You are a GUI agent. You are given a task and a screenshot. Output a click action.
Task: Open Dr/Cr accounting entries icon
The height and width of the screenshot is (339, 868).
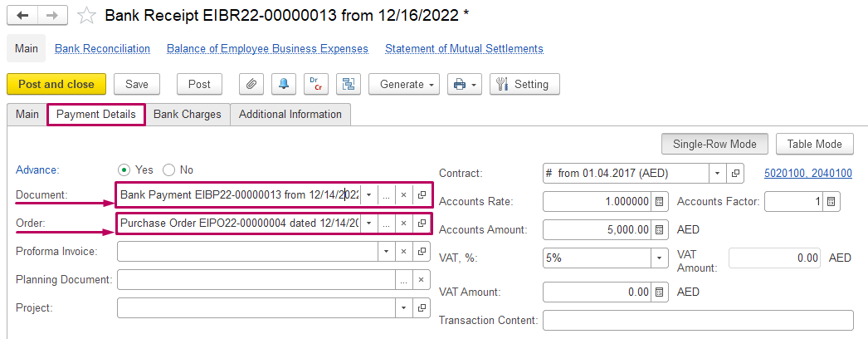point(315,84)
